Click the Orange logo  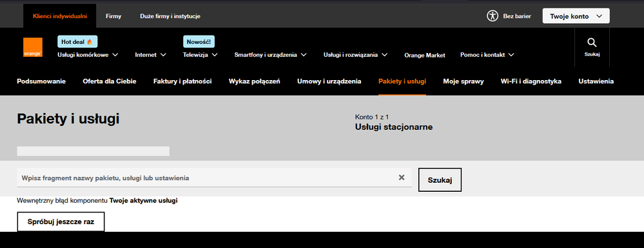click(32, 47)
